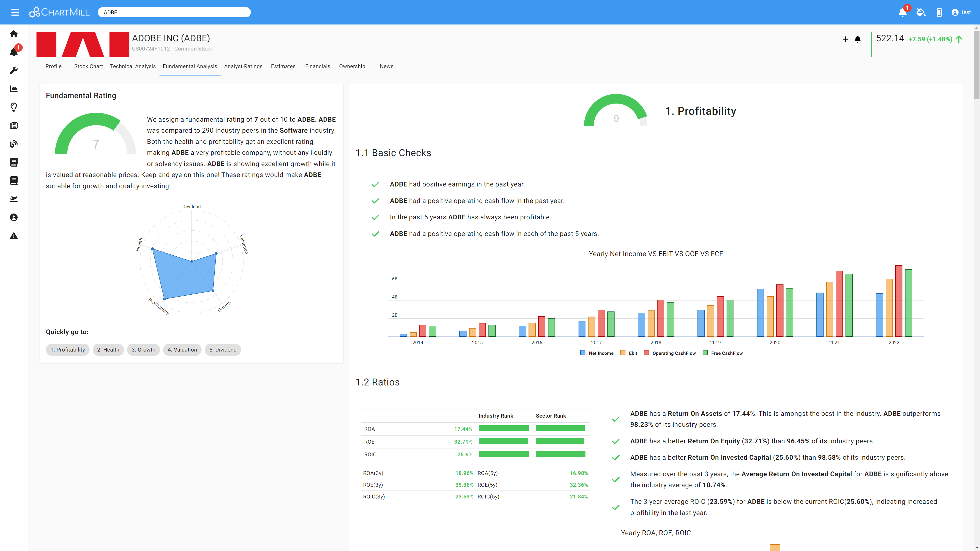Switch to the Financials tab
This screenshot has width=980, height=551.
tap(317, 66)
